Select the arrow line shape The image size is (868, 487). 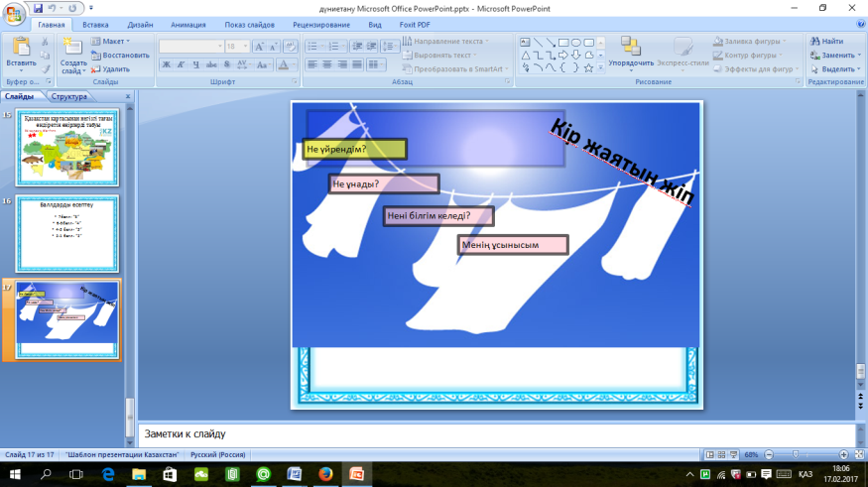coord(551,42)
